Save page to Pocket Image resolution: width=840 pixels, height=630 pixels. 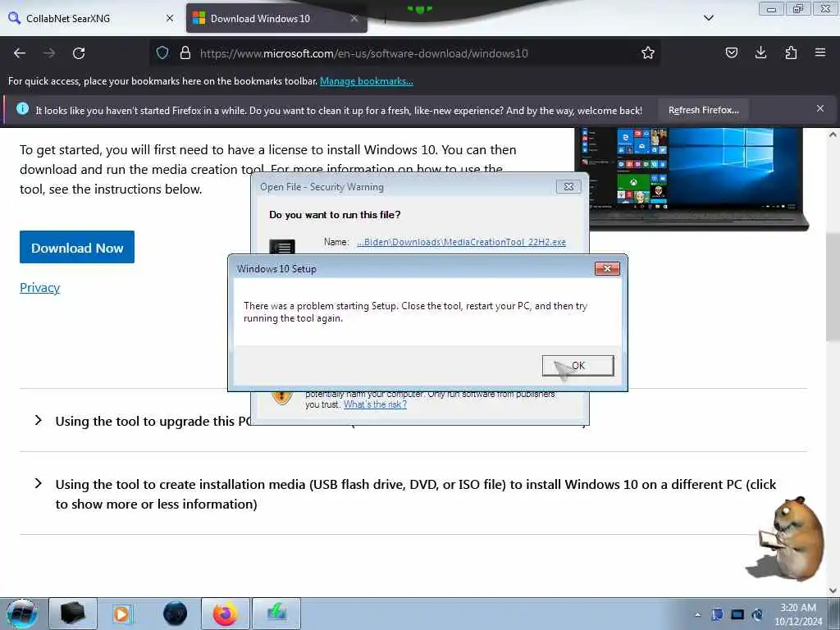[x=731, y=52]
